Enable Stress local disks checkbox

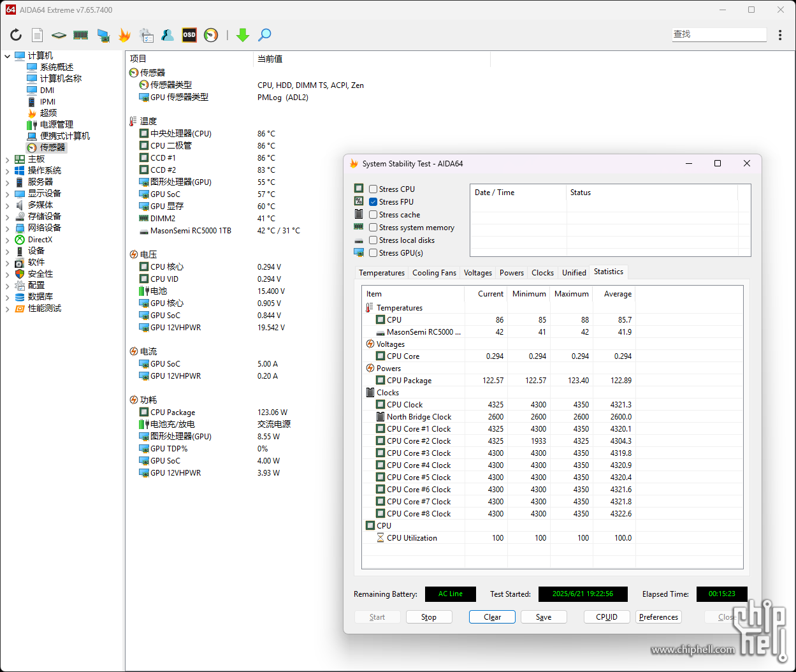pos(373,240)
